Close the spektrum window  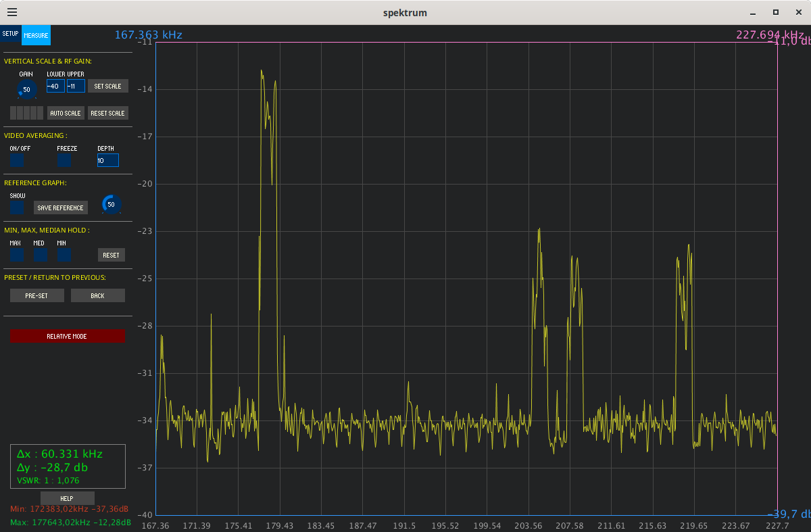click(799, 12)
